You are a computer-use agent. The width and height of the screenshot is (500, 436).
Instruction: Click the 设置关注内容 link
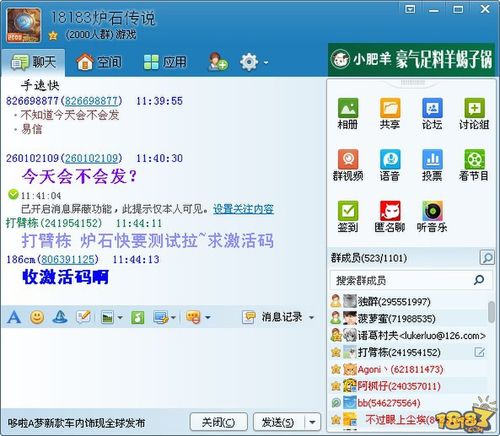(x=243, y=209)
